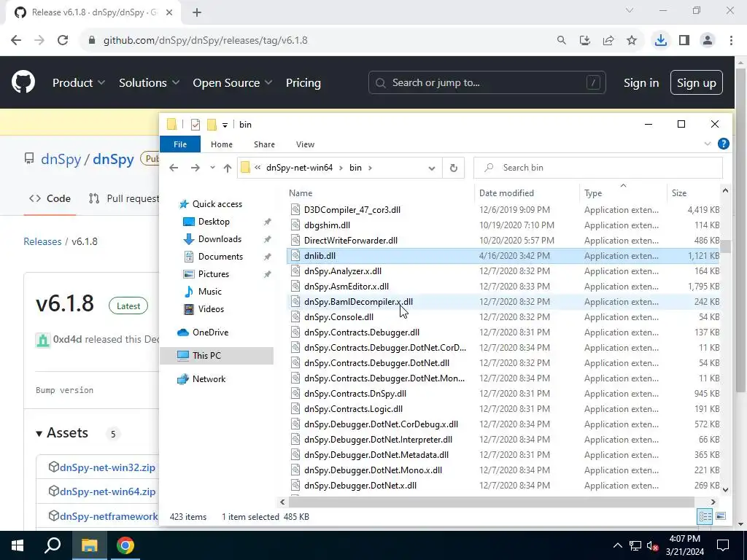Click File Explorer taskbar icon
The width and height of the screenshot is (747, 560).
[x=89, y=545]
